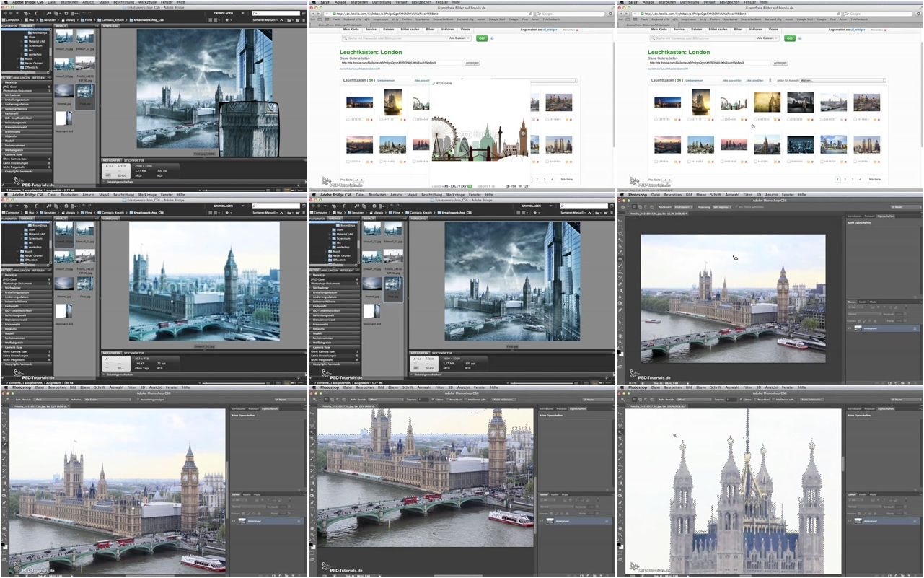Image resolution: width=924 pixels, height=578 pixels.
Task: Toggle Auswahlring anzeigen checkbox in bottom-left Photoshop
Action: [138, 400]
